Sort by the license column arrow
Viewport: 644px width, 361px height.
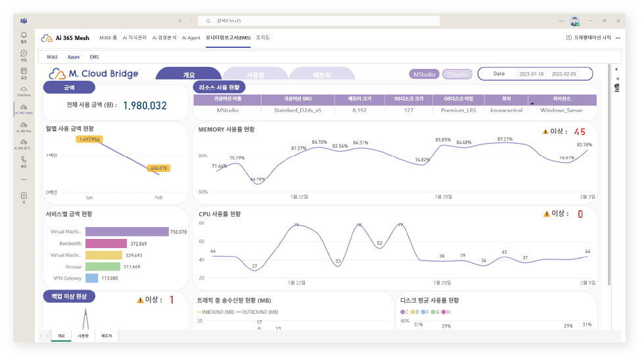532,104
